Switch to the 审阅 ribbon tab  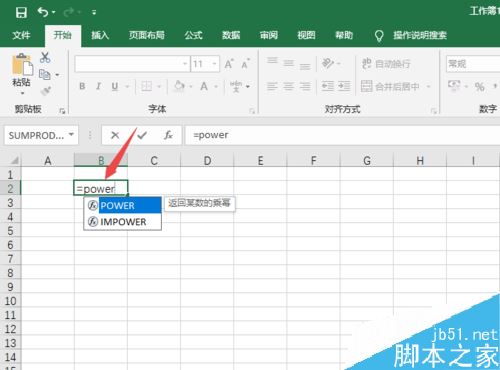click(269, 35)
